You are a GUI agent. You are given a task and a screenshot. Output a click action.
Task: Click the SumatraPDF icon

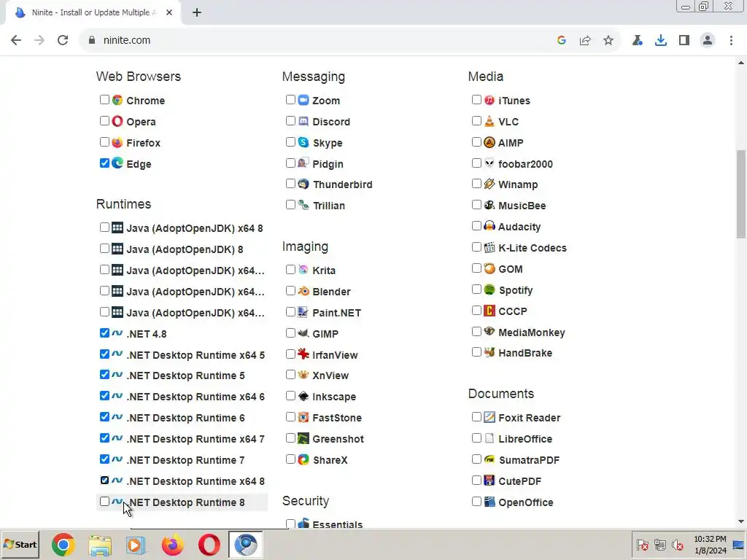tap(489, 459)
